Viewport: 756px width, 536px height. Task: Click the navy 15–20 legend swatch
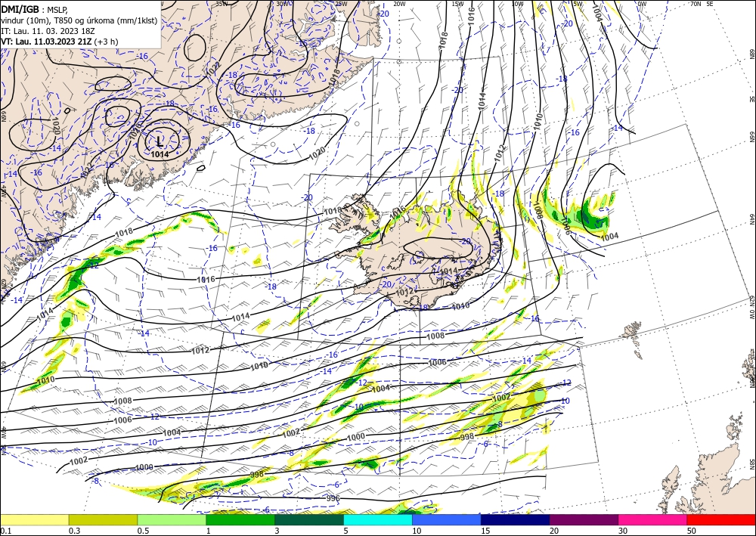(x=516, y=519)
